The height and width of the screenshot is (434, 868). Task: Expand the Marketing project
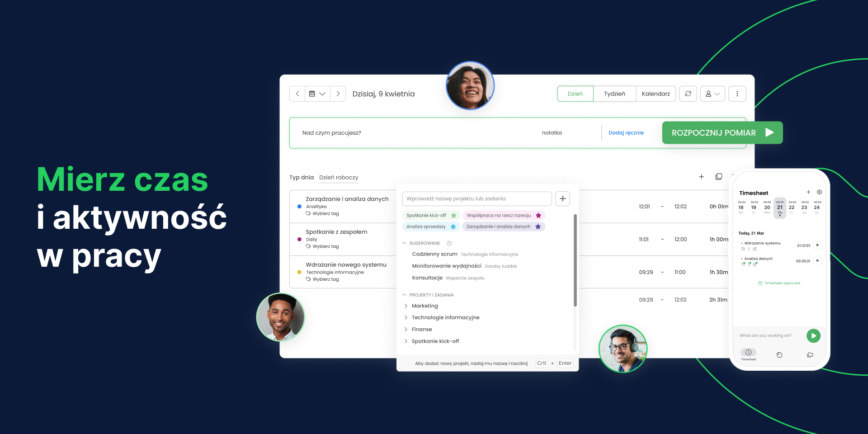point(406,306)
